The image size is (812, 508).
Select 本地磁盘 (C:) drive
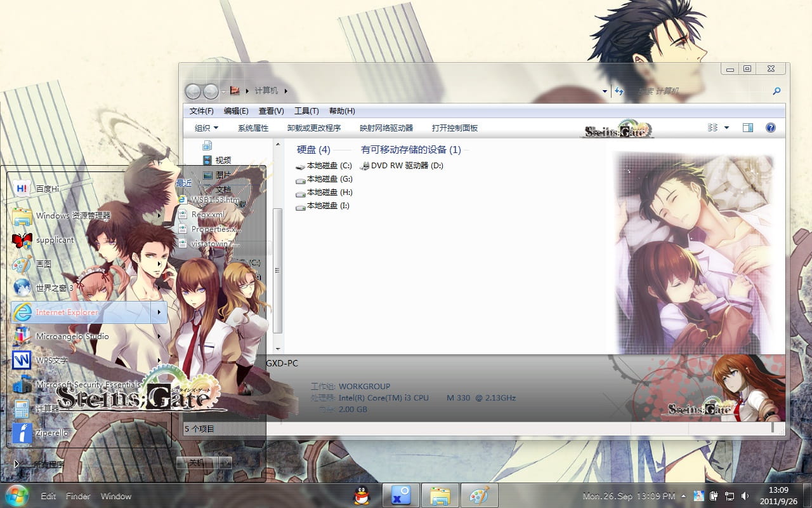[329, 166]
